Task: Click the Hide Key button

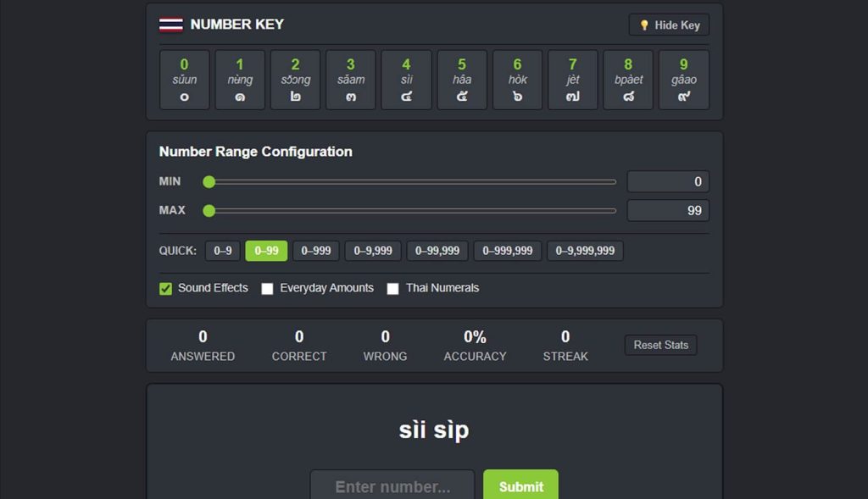Action: [x=669, y=25]
